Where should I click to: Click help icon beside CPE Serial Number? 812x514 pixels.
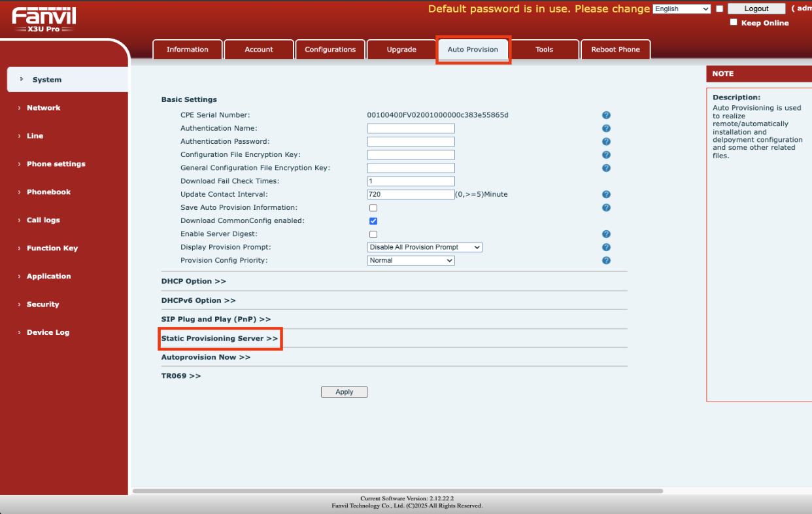point(606,115)
